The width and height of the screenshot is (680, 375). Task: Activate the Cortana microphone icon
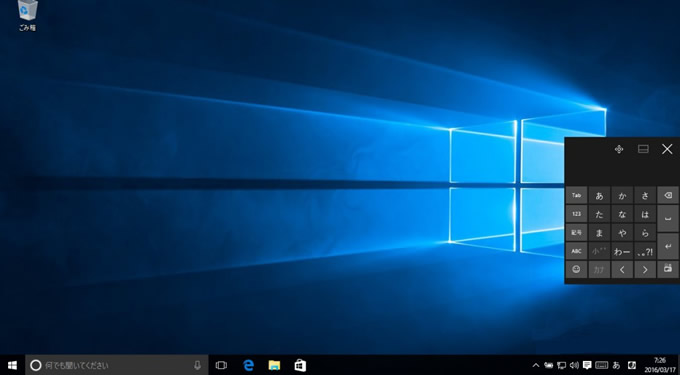[197, 365]
